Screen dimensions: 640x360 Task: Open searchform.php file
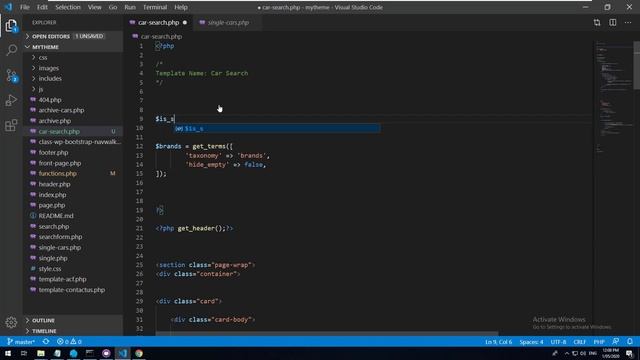[x=73, y=237]
